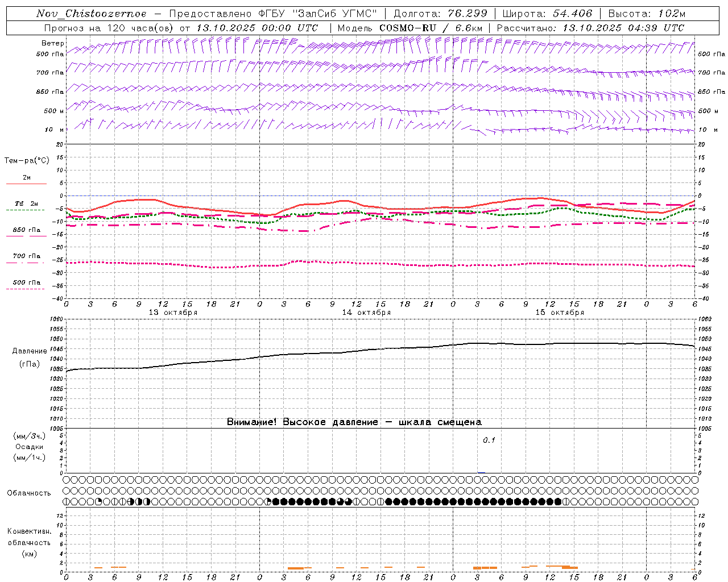Click the '850 гПа' temperature legend entry

[27, 230]
